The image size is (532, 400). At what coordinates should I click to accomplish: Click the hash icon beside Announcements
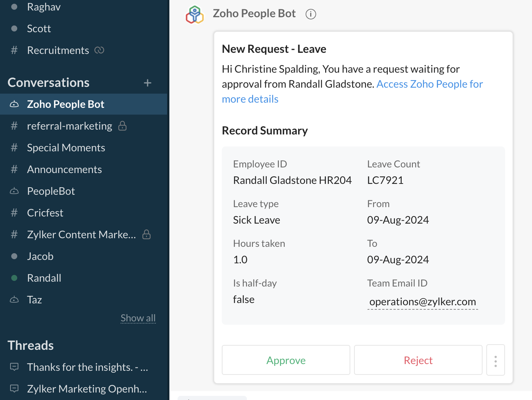click(x=14, y=169)
